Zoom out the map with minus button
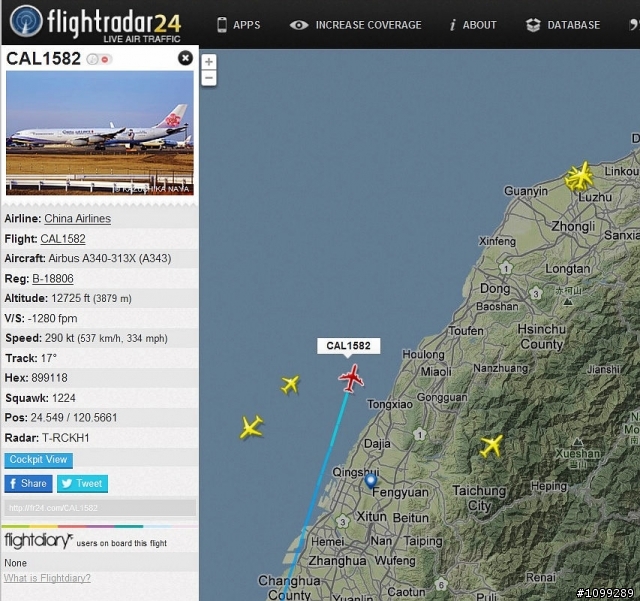The image size is (640, 601). (x=209, y=78)
